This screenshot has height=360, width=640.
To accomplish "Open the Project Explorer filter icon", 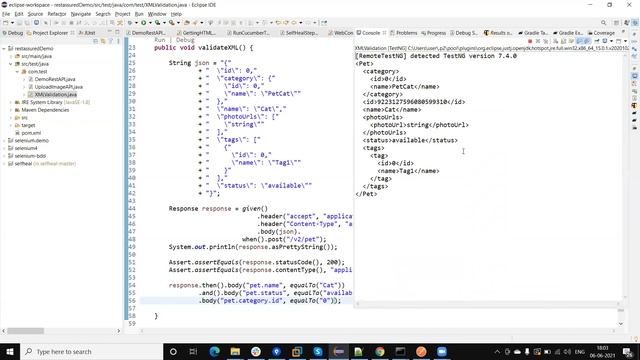I will [111, 41].
